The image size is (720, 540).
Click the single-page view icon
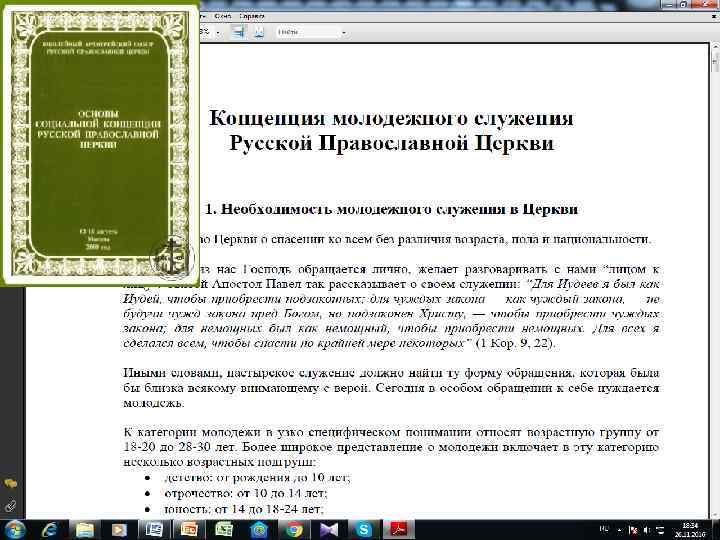(259, 32)
